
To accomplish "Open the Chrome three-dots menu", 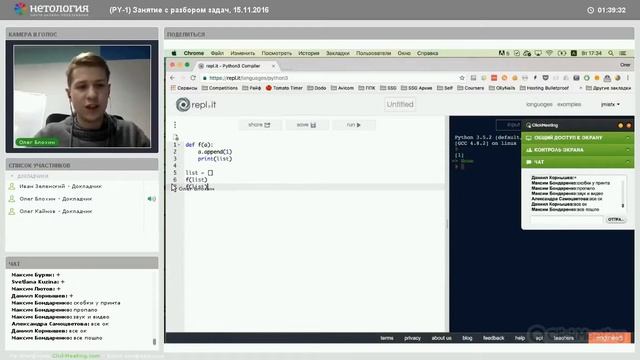I will pyautogui.click(x=628, y=78).
